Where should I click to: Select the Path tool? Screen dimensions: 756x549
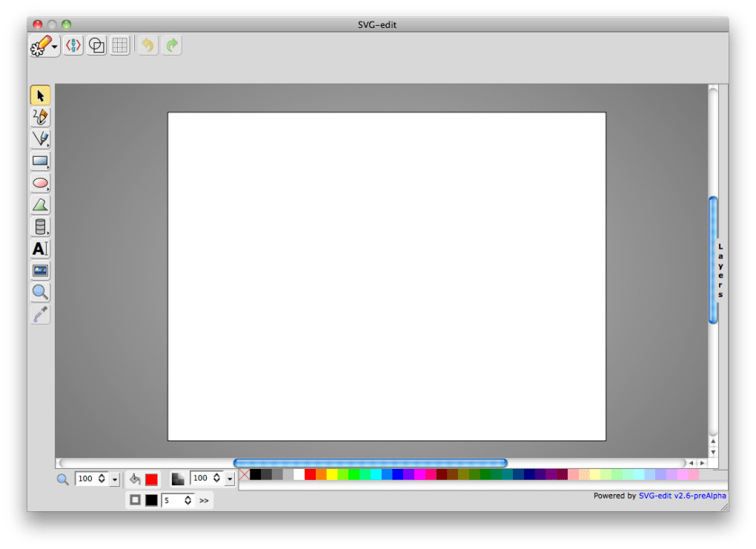41,204
